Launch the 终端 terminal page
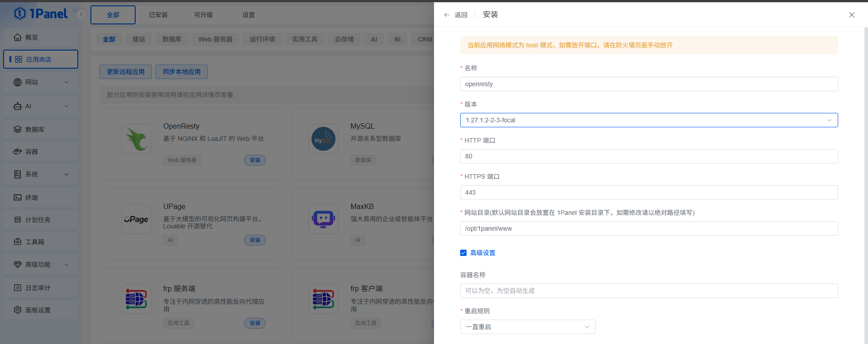The height and width of the screenshot is (344, 868). point(41,198)
